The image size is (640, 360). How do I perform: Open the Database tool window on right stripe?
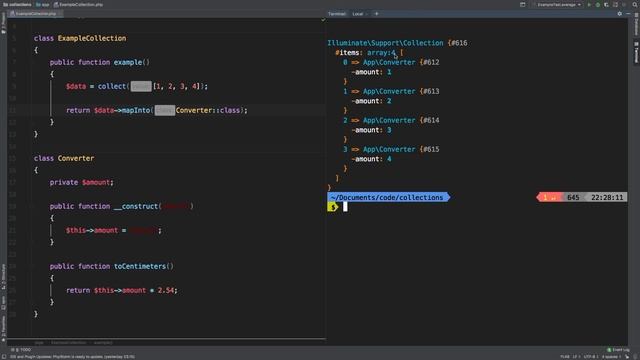tap(636, 24)
